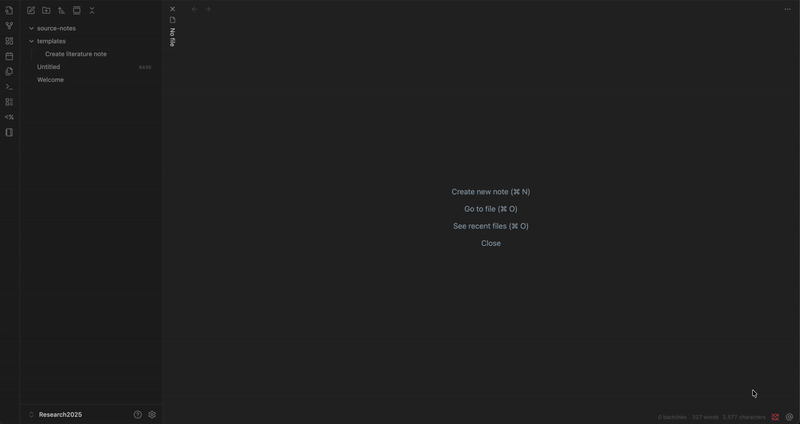
Task: Collapse all folders in file explorer
Action: 92,10
